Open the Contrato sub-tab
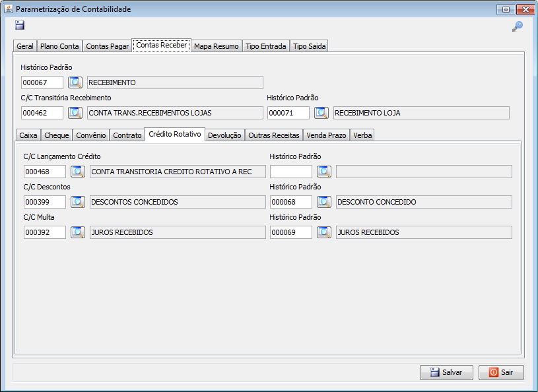This screenshot has width=538, height=392. pyautogui.click(x=127, y=135)
